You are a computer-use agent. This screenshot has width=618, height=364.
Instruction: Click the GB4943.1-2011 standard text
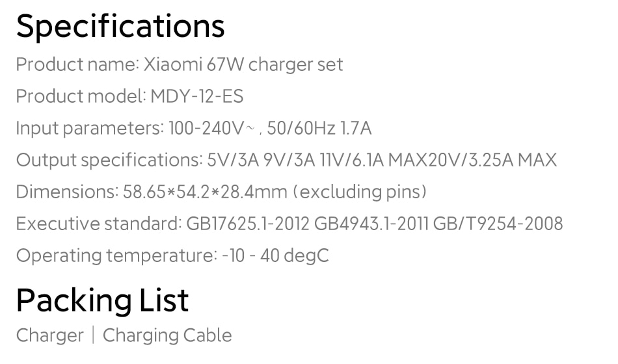tap(371, 224)
